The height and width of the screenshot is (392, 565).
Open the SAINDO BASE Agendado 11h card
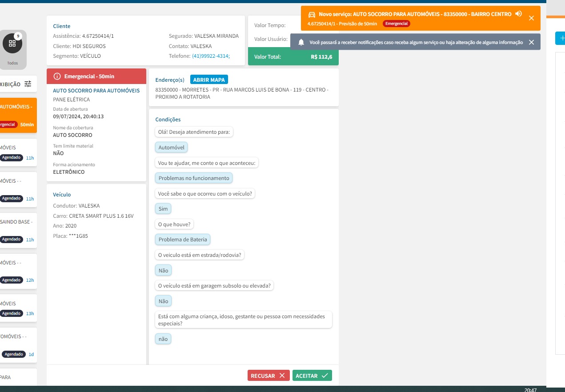[18, 231]
